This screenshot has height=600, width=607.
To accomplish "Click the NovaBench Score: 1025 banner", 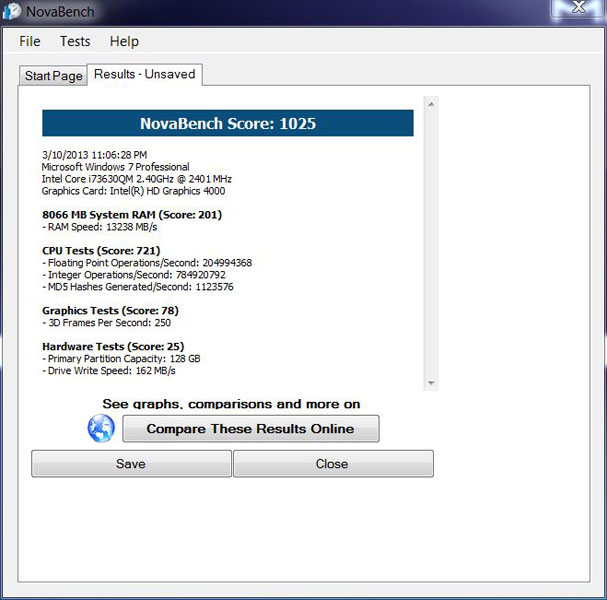I will point(227,123).
